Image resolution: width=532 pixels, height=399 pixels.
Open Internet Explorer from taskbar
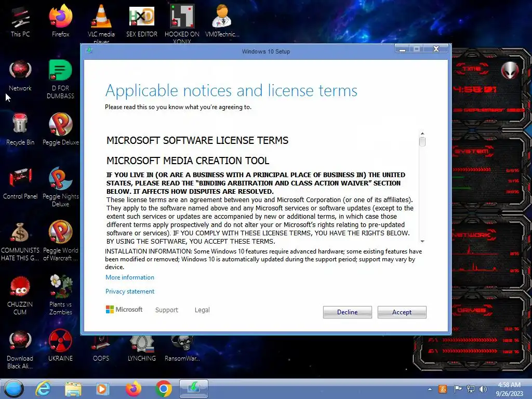[x=44, y=389]
